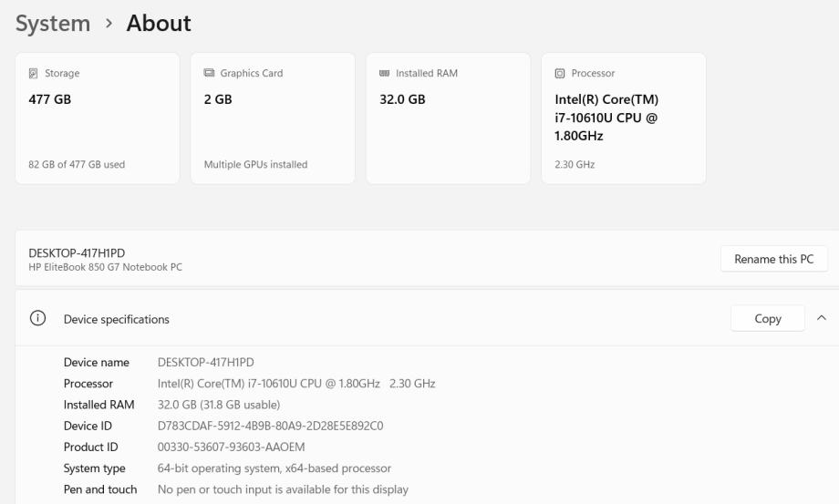The image size is (839, 504).
Task: Click the 32.0 GB value in RAM card
Action: coord(402,99)
